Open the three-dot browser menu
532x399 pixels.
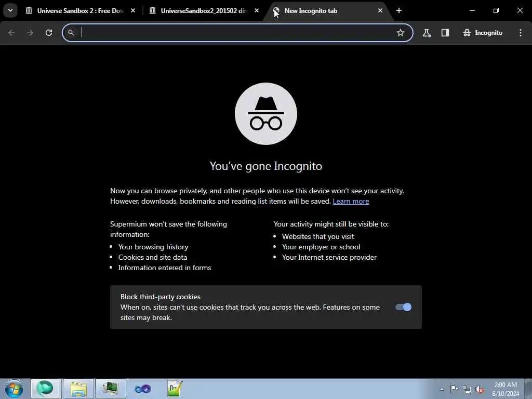tap(521, 33)
